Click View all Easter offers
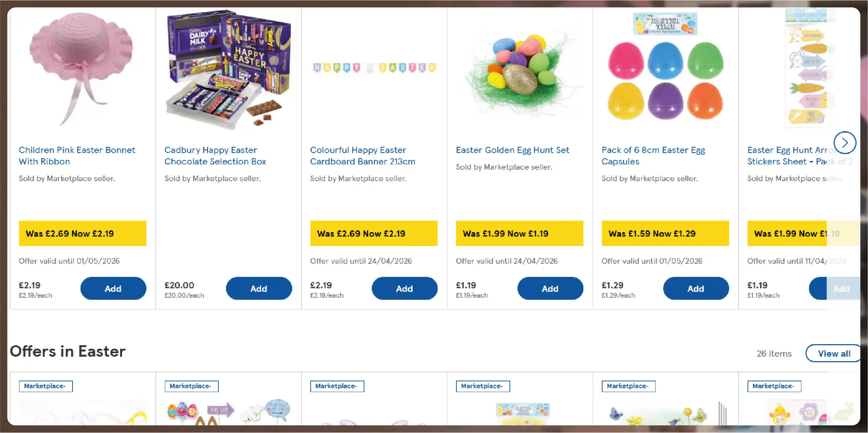This screenshot has width=868, height=433. tap(833, 353)
